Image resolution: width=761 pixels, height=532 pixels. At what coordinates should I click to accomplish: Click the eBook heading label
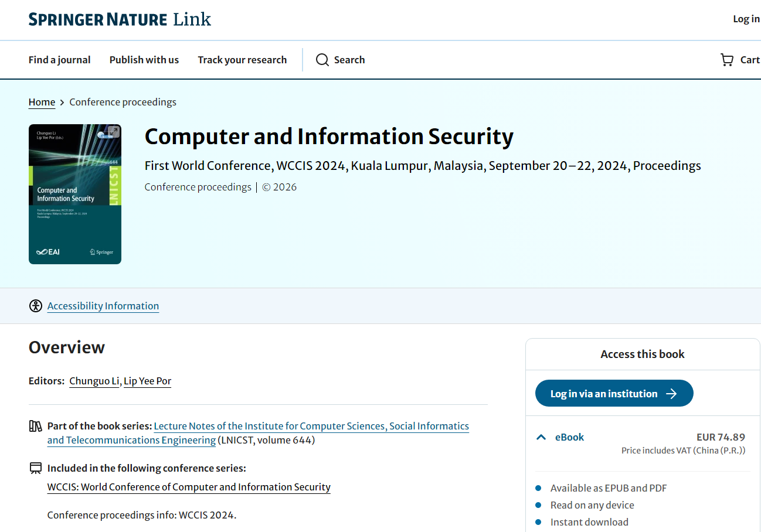(570, 437)
